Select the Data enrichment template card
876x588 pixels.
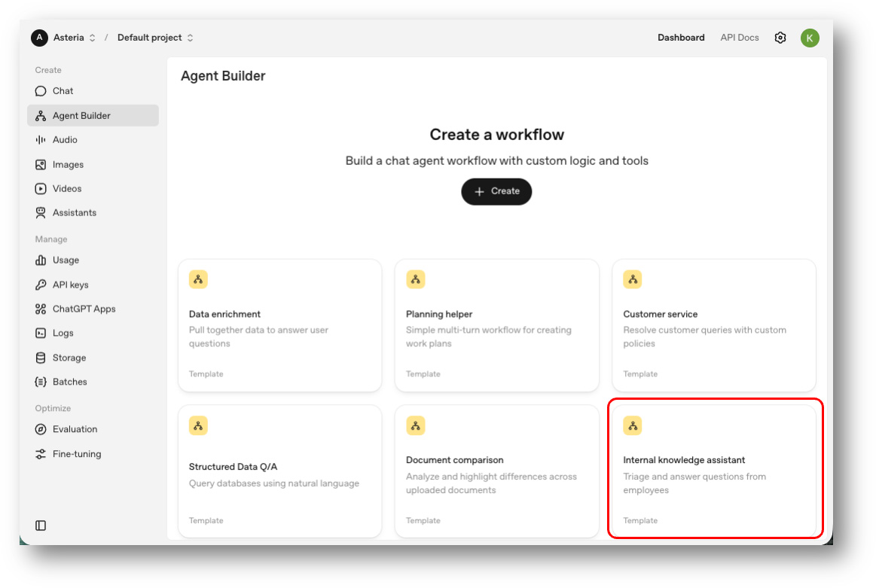coord(279,325)
